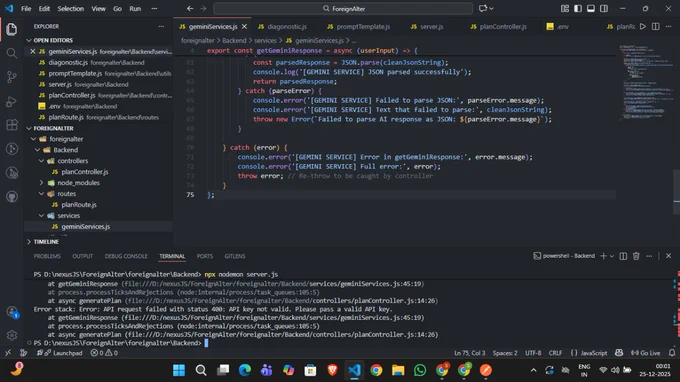Screen dimensions: 680x382
Task: Switch to the Debug Console tab
Action: coord(126,256)
